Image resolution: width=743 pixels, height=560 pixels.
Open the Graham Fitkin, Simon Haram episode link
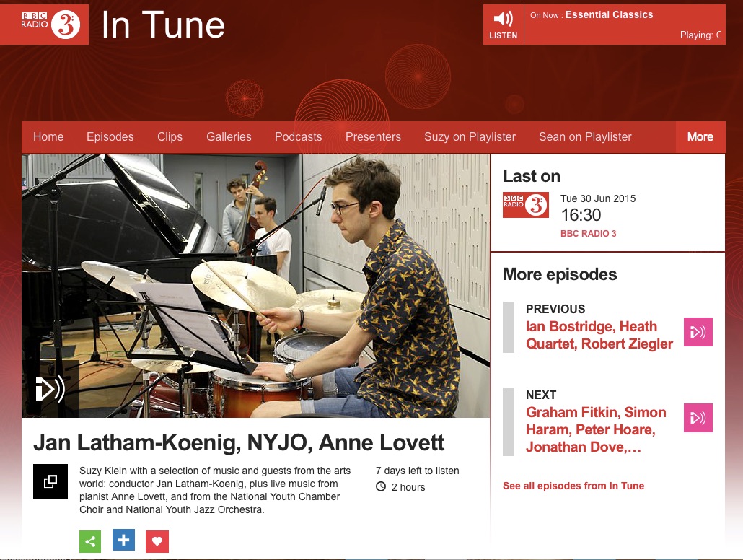tap(596, 429)
